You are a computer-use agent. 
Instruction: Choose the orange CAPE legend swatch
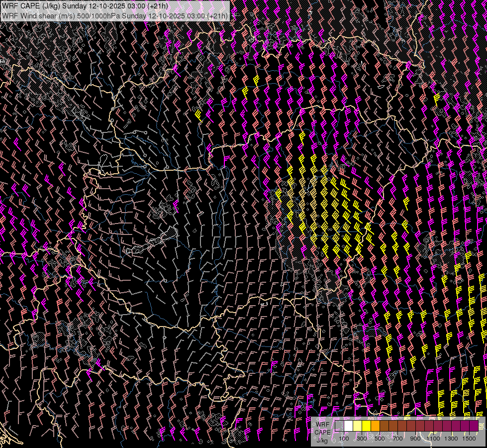click(376, 426)
